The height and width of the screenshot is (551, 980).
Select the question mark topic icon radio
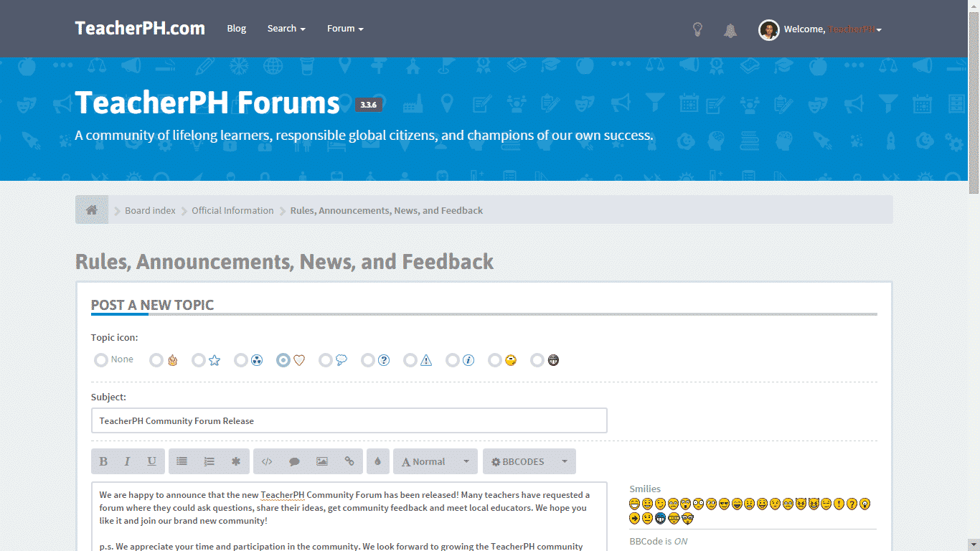click(x=368, y=360)
